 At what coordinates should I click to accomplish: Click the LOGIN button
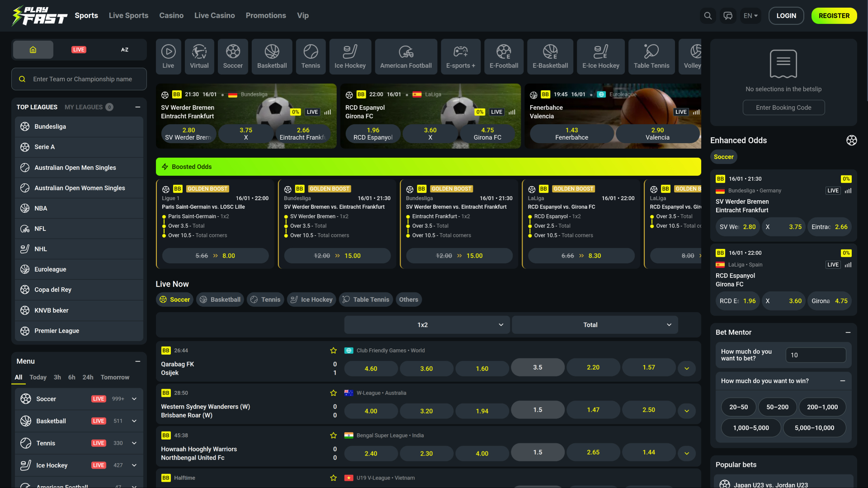click(786, 15)
